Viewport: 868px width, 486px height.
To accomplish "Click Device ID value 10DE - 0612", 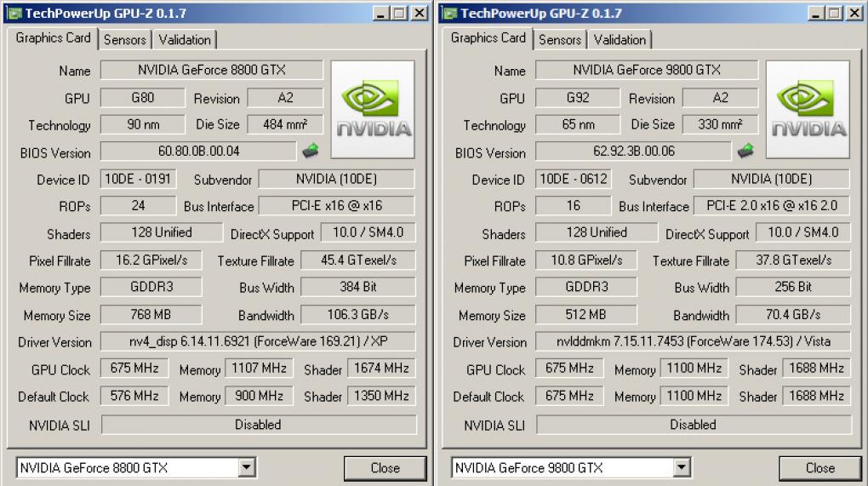I will [x=573, y=179].
